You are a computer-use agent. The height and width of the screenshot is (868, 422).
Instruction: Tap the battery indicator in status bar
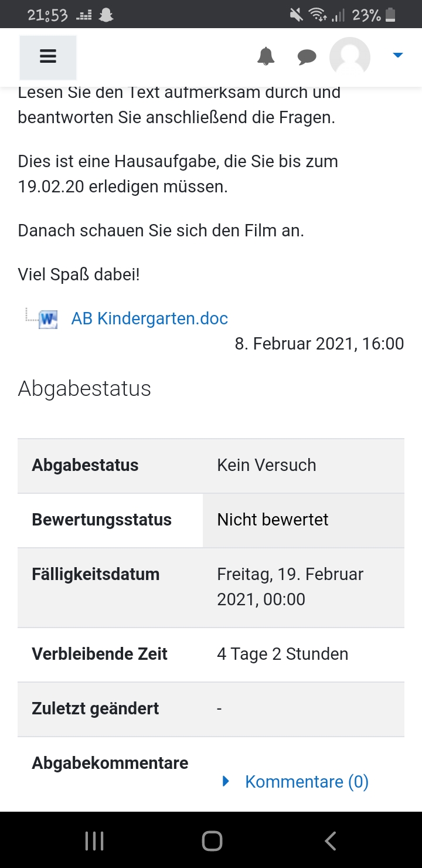point(390,15)
